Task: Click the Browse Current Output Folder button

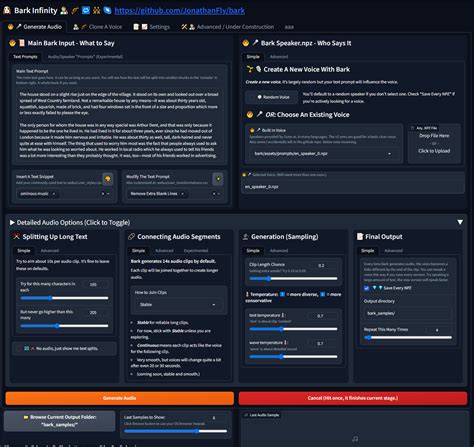Action: [x=60, y=421]
